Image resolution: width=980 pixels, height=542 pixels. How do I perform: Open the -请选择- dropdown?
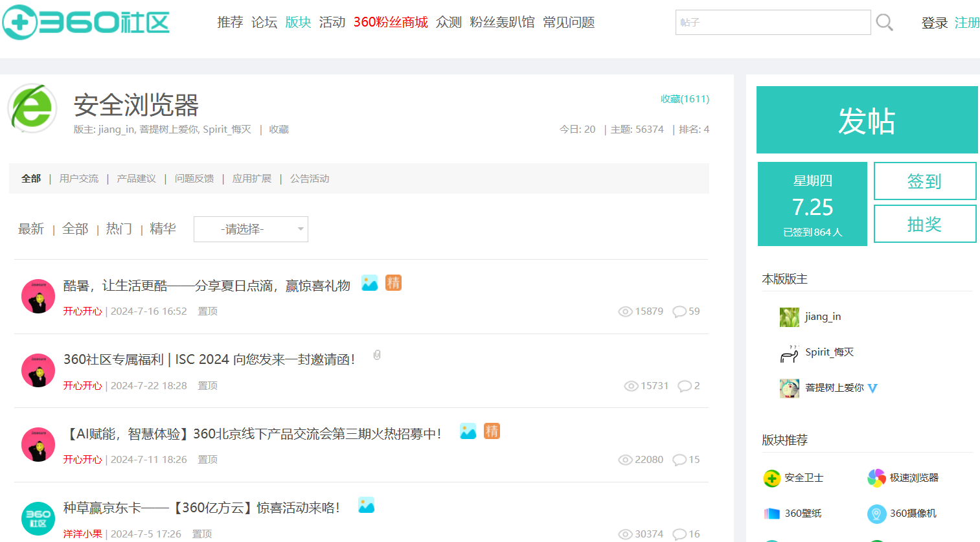[x=251, y=229]
